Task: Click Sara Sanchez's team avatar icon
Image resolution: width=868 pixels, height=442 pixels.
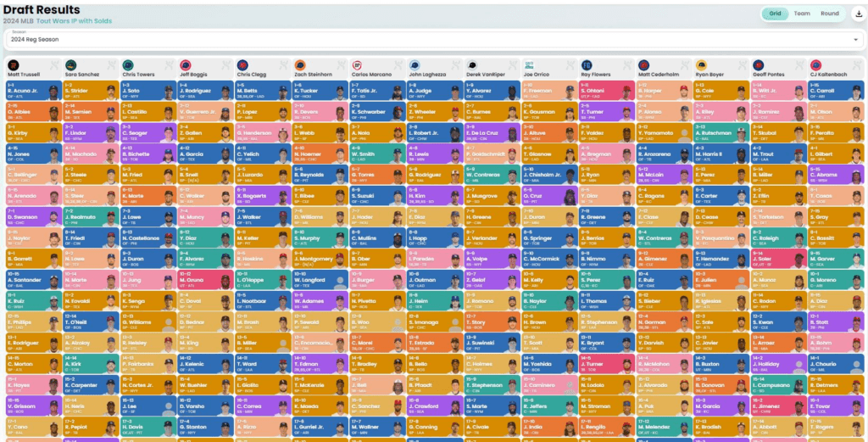Action: click(70, 64)
